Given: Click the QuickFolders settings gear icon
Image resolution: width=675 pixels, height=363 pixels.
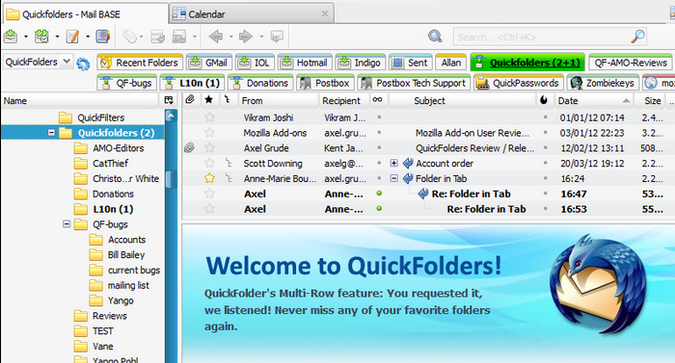Looking at the screenshot, I should (83, 64).
